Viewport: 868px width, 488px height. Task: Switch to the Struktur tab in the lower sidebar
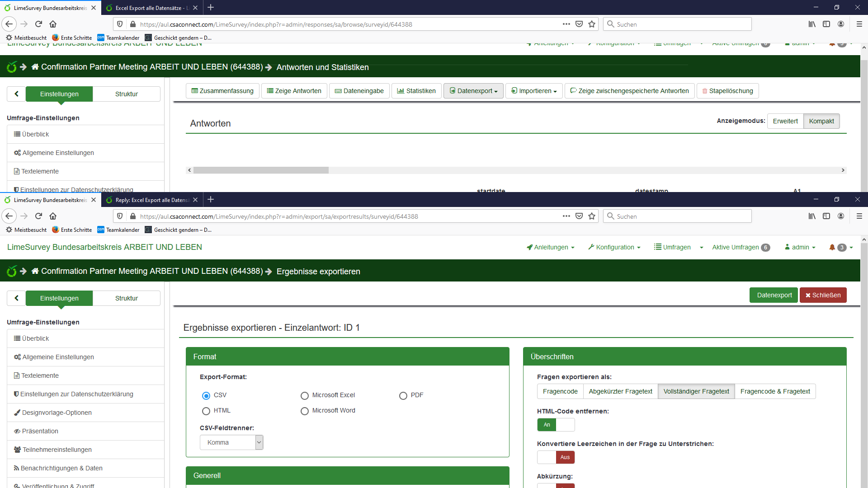(127, 298)
